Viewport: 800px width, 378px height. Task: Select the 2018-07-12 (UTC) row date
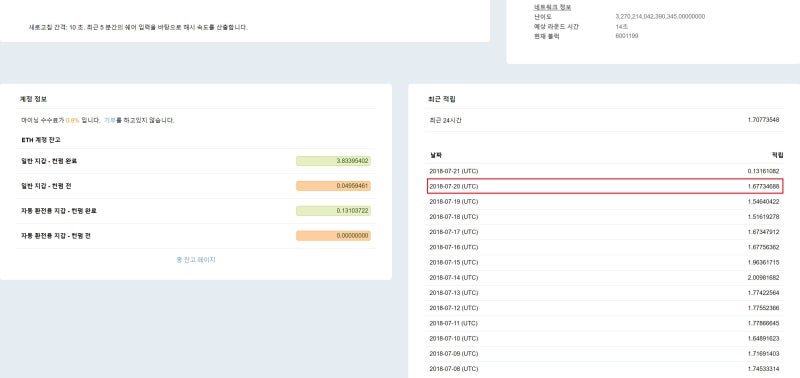(454, 308)
